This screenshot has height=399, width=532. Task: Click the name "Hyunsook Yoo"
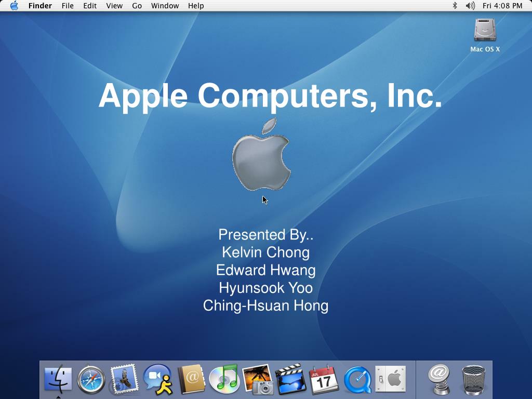point(265,288)
